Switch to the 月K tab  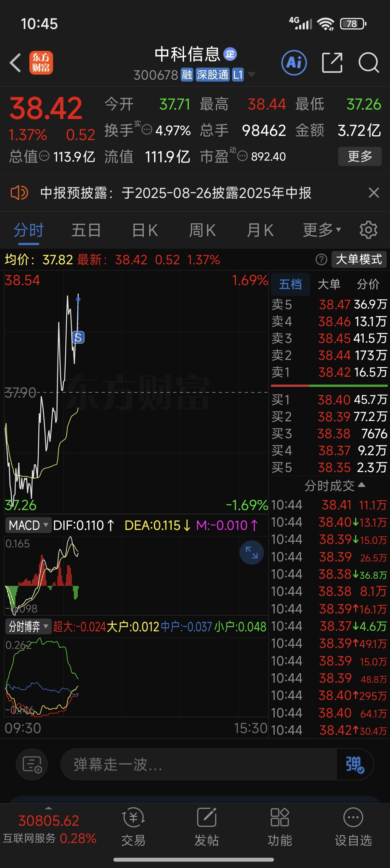point(260,230)
